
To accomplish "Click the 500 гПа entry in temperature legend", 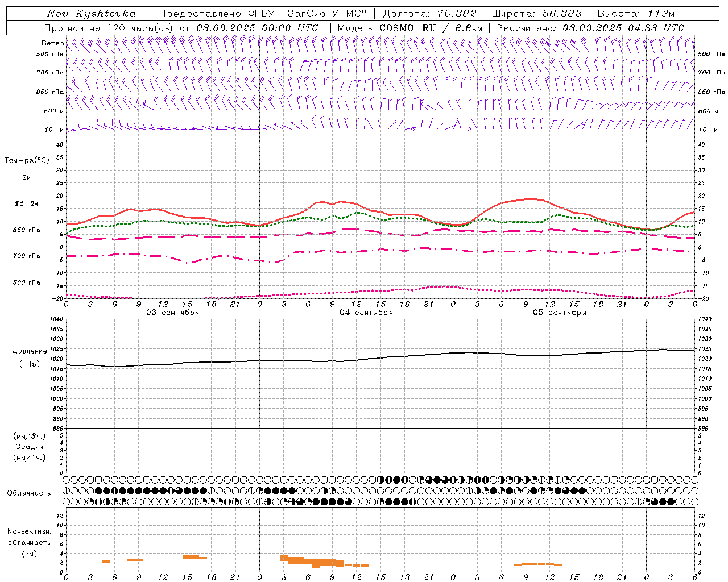I will coord(26,282).
